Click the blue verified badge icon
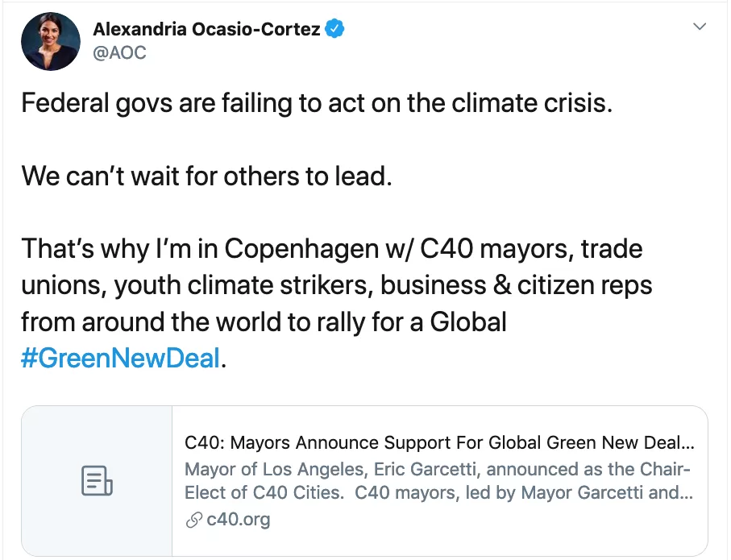The width and height of the screenshot is (731, 560). click(x=334, y=29)
